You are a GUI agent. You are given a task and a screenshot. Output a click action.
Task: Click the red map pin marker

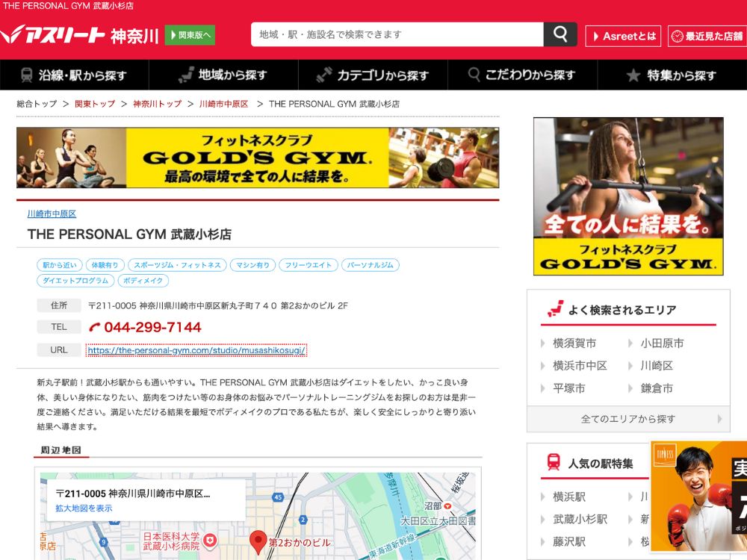258,542
